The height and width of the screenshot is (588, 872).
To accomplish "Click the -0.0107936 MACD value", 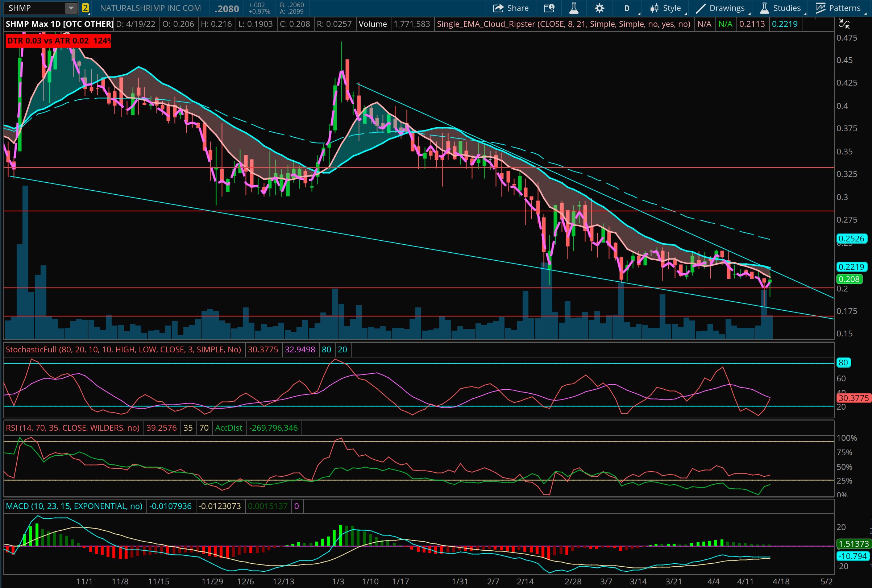I will pos(171,506).
